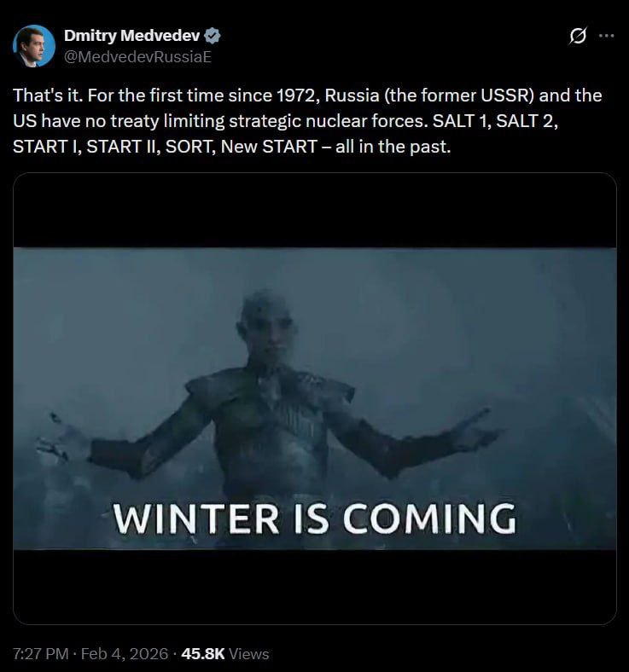Click the black bar below the GIF

[x=315, y=586]
